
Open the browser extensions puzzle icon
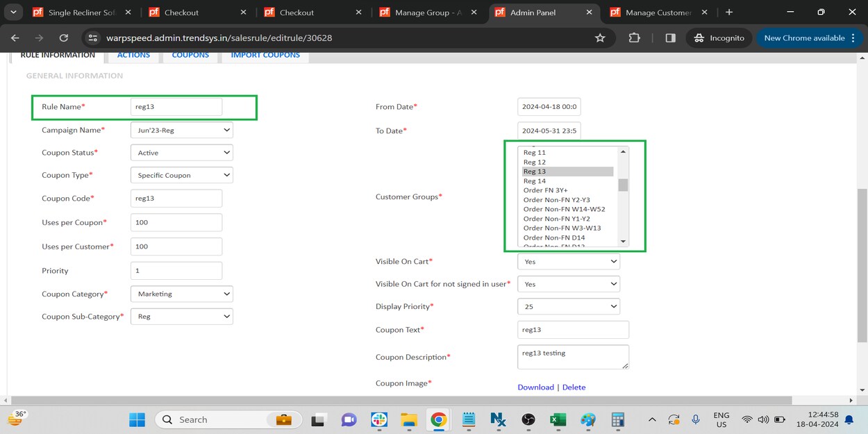point(634,38)
